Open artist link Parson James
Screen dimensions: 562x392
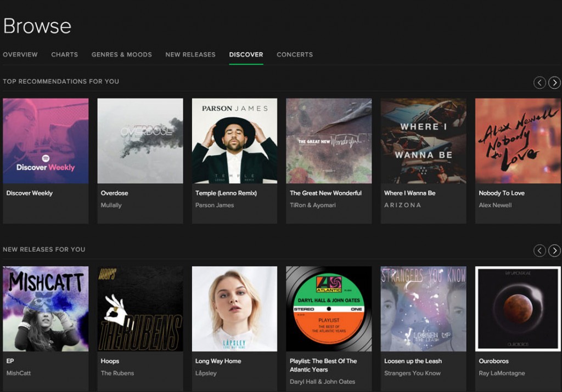click(215, 205)
